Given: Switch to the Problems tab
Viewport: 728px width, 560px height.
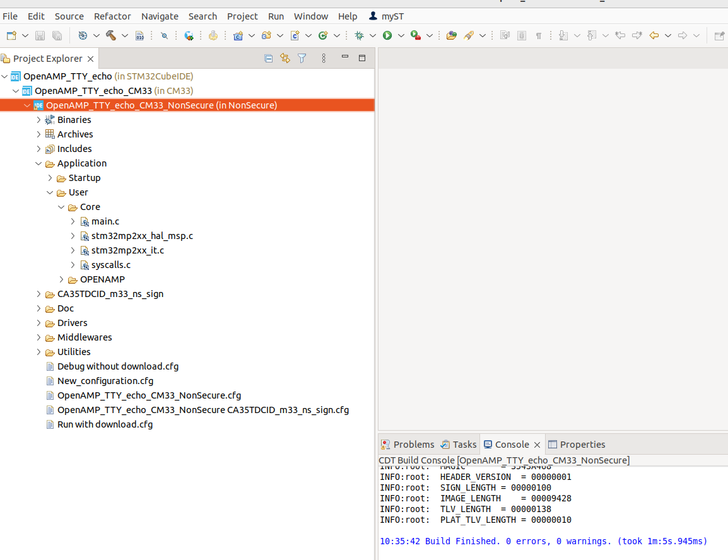Looking at the screenshot, I should click(408, 445).
